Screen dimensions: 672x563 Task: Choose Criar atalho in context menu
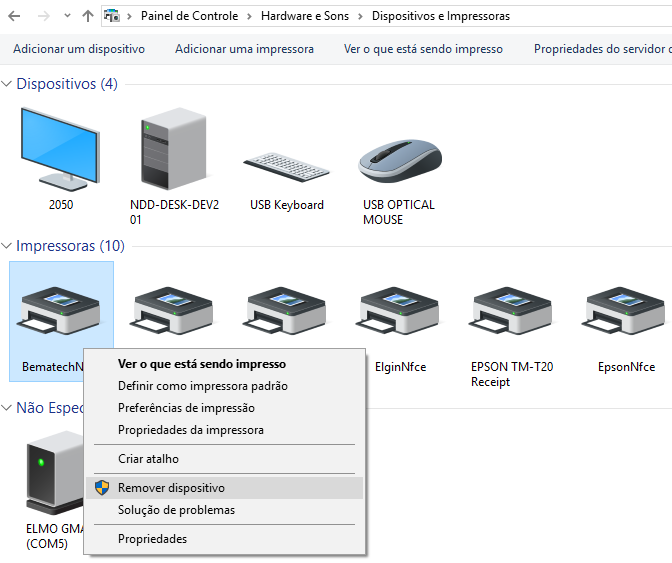[x=225, y=458]
